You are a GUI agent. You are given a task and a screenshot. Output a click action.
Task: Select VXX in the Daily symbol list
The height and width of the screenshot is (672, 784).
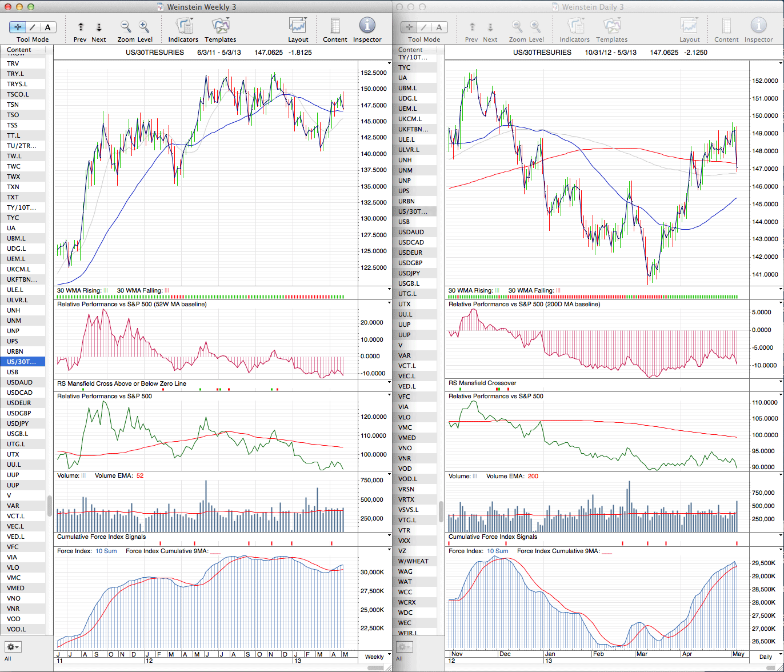pyautogui.click(x=405, y=541)
